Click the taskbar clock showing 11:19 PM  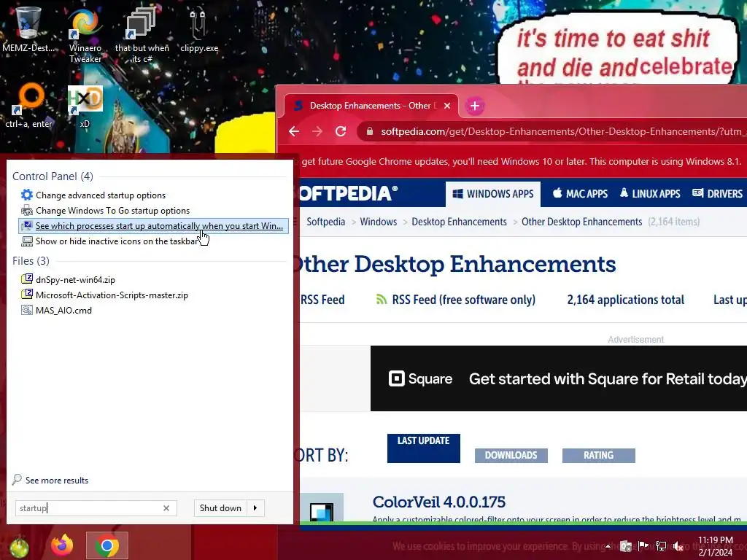point(716,546)
